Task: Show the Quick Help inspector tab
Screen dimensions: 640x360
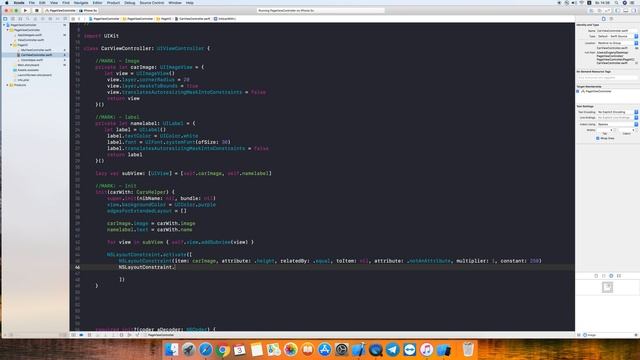Action: coord(611,19)
